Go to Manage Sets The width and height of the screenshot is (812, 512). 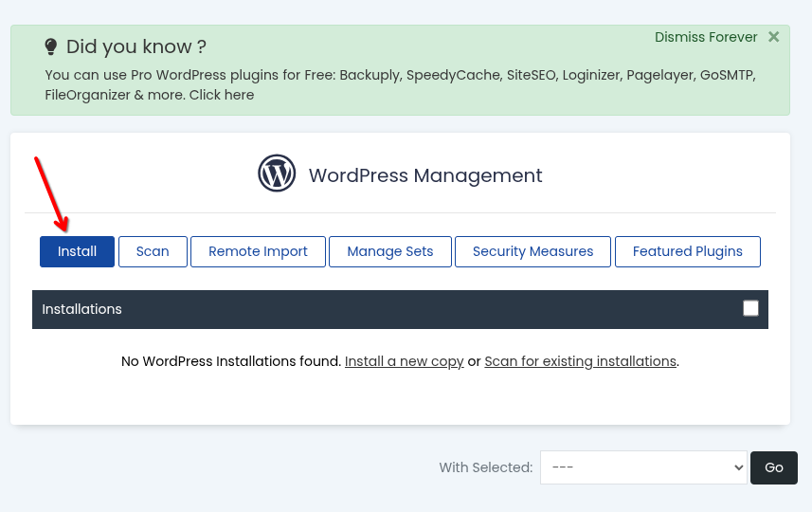(390, 252)
